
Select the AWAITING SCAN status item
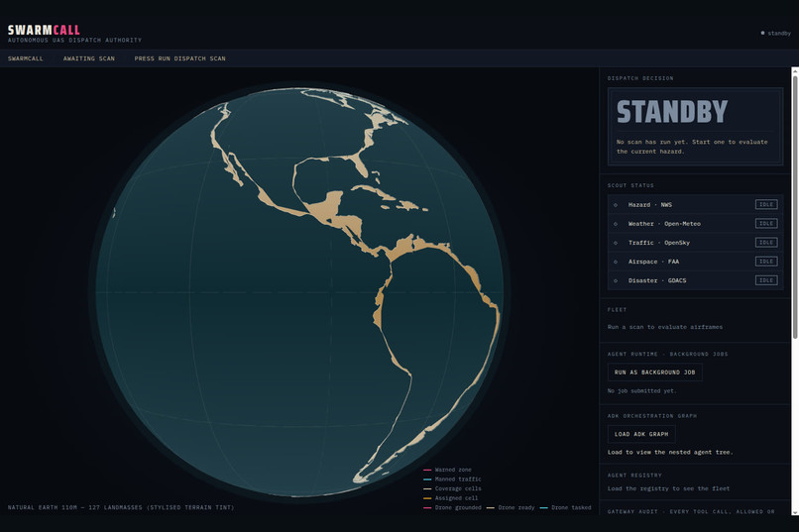click(88, 58)
